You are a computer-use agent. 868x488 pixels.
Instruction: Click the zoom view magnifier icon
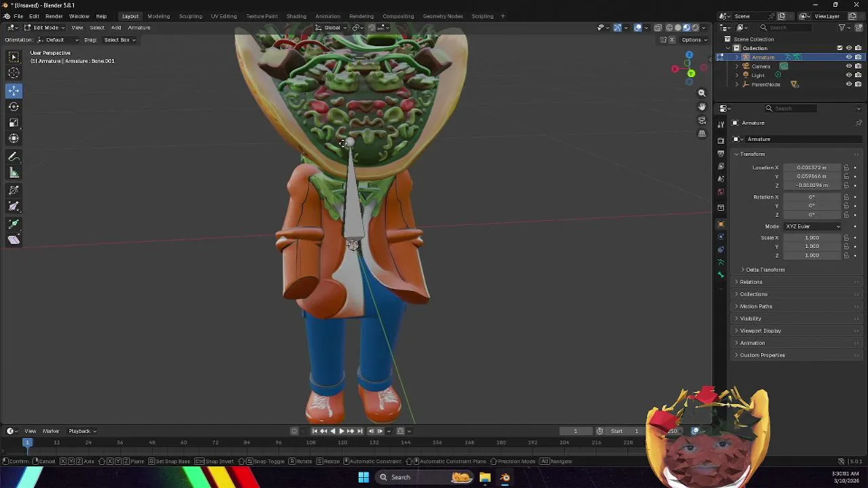click(702, 93)
